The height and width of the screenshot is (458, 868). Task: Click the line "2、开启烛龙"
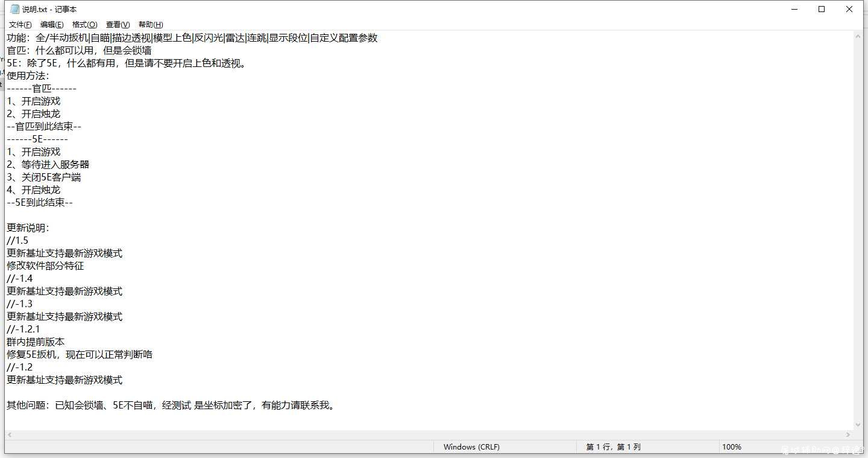pos(33,114)
